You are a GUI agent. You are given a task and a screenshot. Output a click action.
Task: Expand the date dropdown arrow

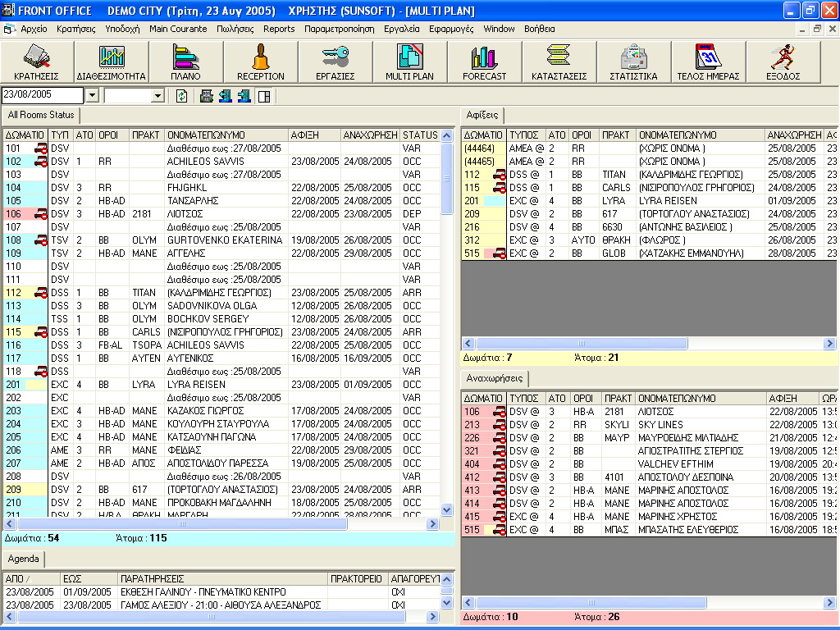click(x=91, y=96)
